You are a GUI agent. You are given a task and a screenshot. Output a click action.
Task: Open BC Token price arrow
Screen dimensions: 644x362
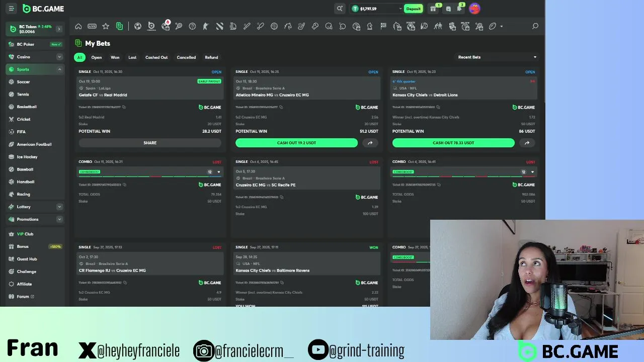point(59,29)
